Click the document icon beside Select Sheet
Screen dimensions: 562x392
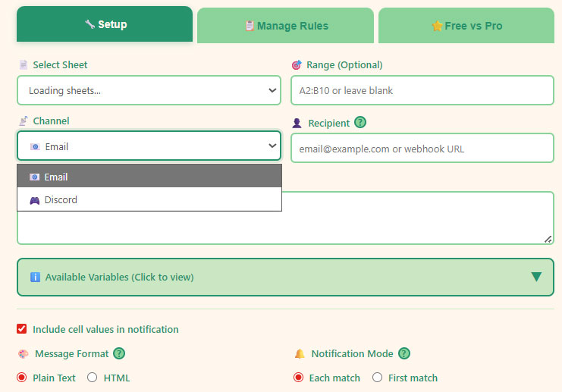point(24,65)
